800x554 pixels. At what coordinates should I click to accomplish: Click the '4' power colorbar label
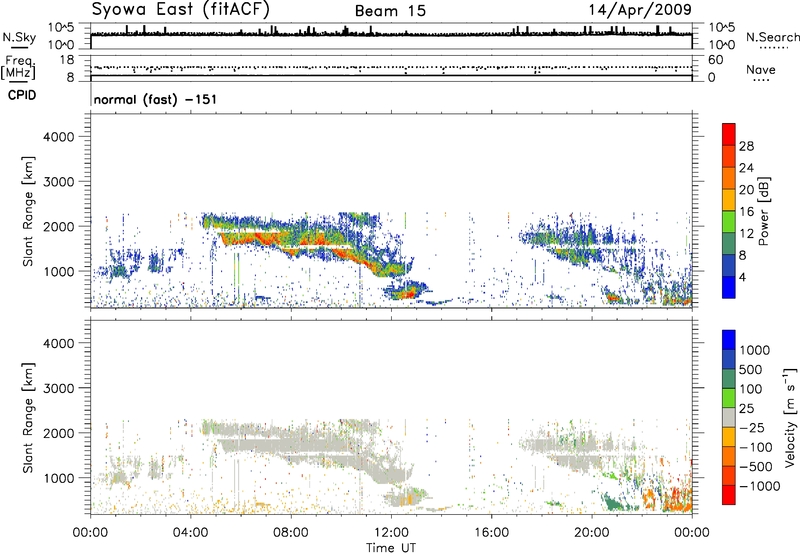coord(742,277)
